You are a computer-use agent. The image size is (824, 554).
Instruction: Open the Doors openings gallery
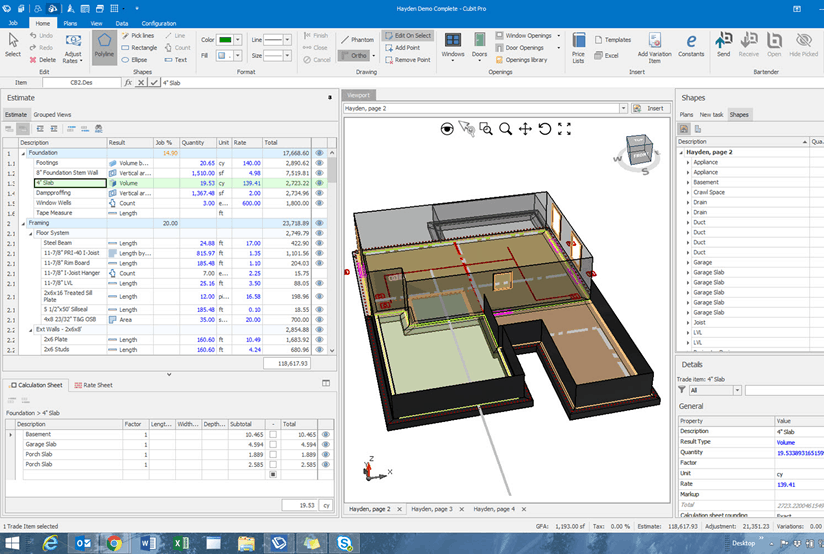(x=479, y=47)
